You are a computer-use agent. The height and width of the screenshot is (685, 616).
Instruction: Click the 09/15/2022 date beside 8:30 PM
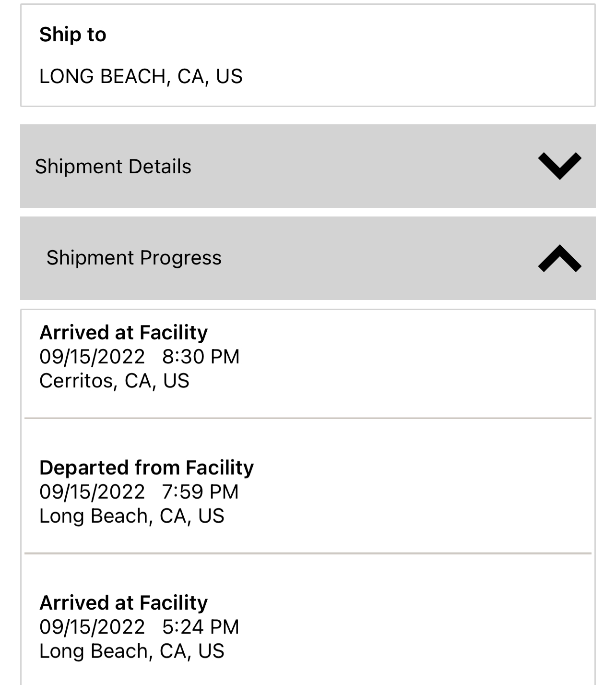(x=92, y=357)
